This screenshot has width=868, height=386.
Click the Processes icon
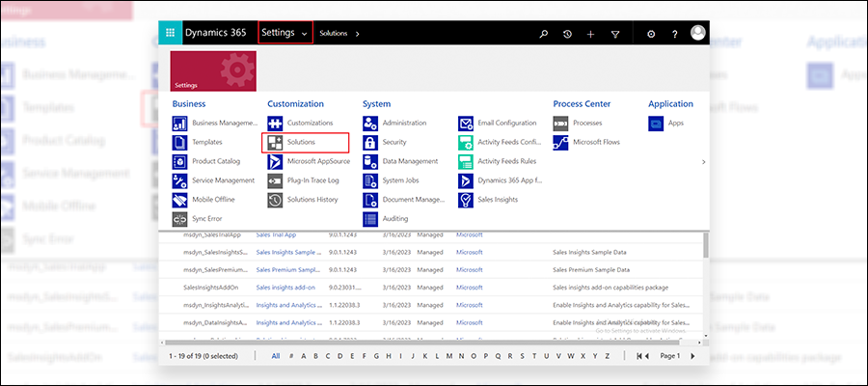[x=560, y=124]
